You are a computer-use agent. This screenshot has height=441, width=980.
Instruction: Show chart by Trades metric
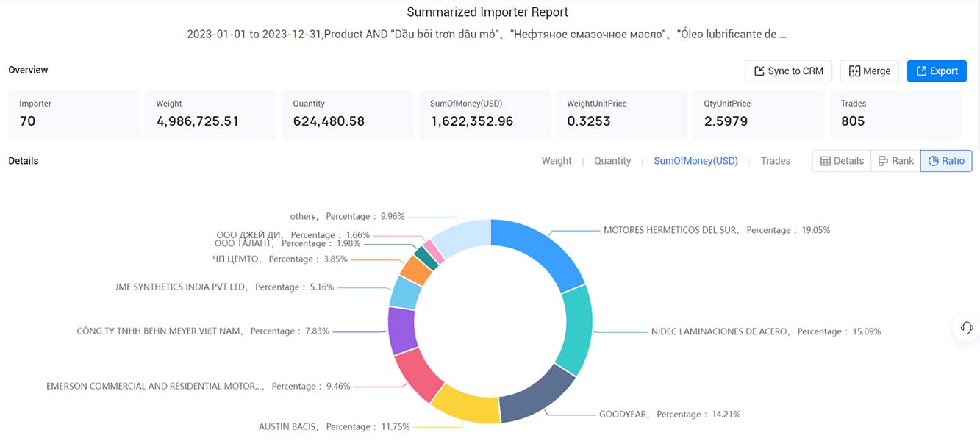(x=776, y=161)
